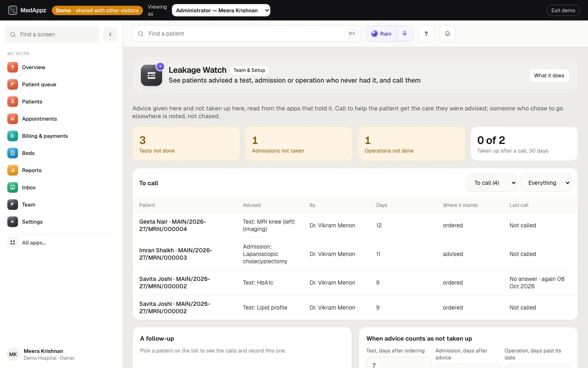Viewport: 588px width, 368px height.
Task: Click Test: MRI knee (left) cell
Action: [x=269, y=225]
